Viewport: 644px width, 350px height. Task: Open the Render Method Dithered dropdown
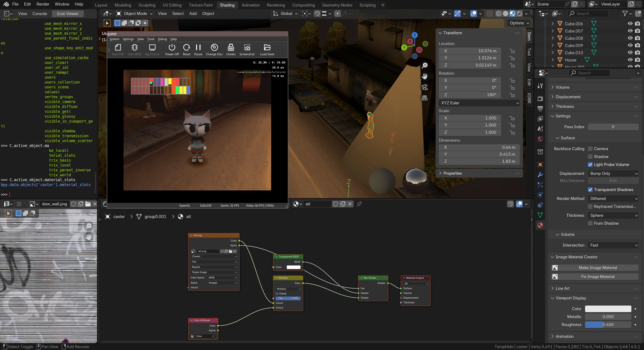(613, 198)
